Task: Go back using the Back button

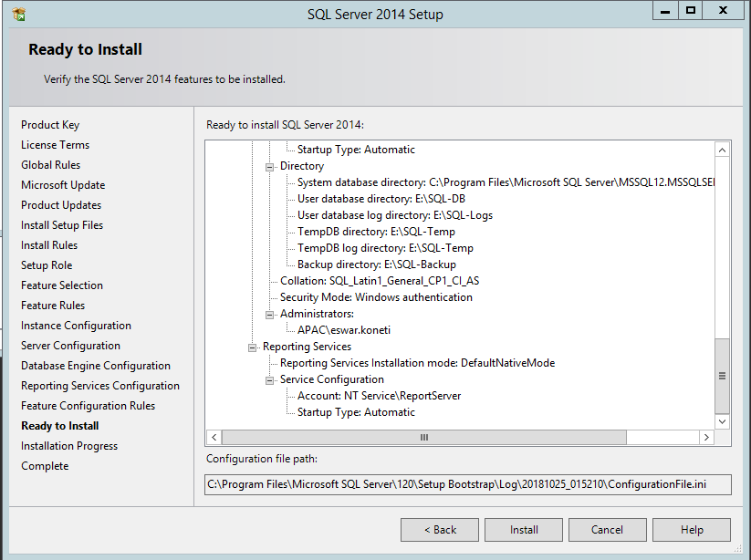Action: point(439,529)
